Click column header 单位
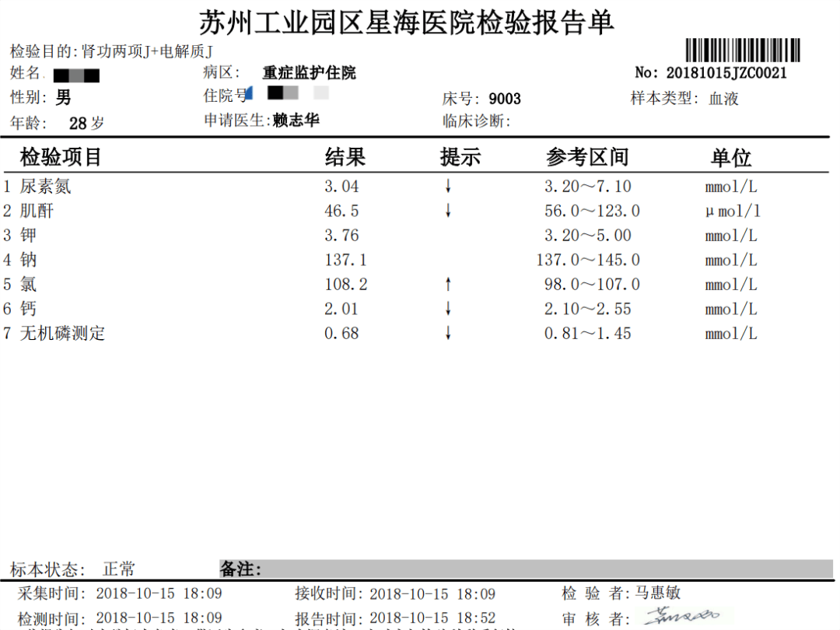This screenshot has height=630, width=840. click(x=730, y=158)
